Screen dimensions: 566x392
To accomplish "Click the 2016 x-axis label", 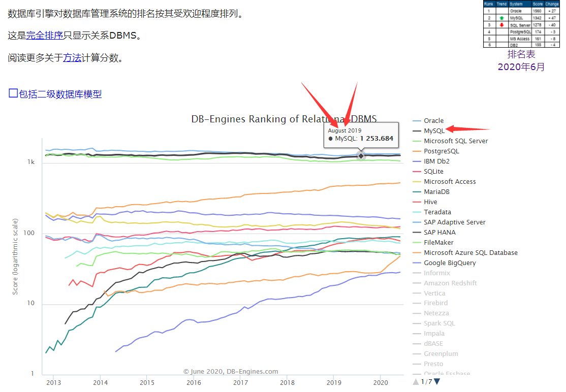I will click(194, 383).
